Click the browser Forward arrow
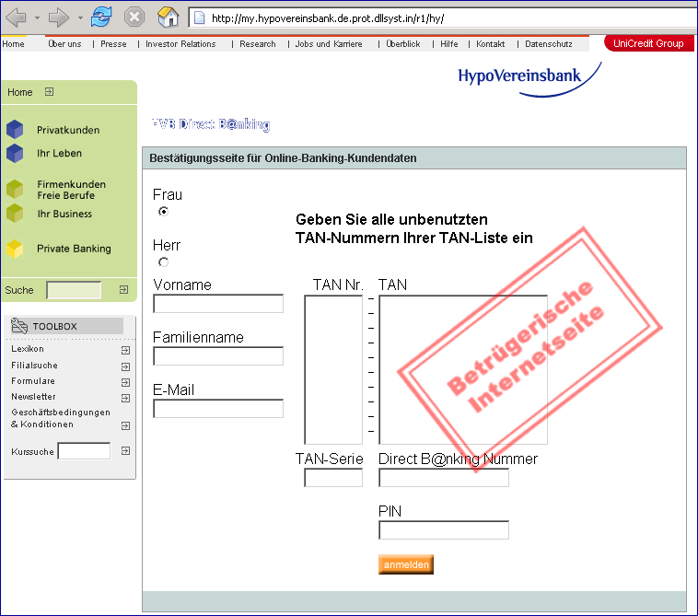The height and width of the screenshot is (616, 698). 59,17
